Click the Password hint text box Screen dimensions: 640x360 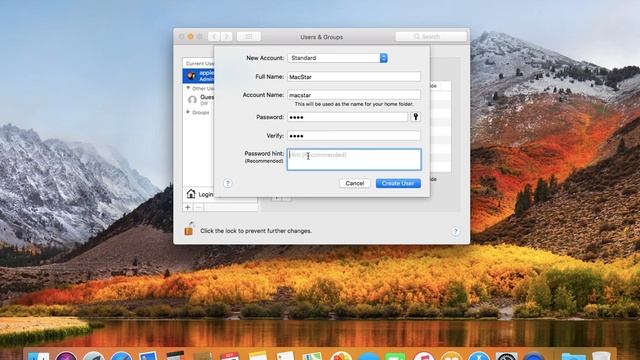354,159
